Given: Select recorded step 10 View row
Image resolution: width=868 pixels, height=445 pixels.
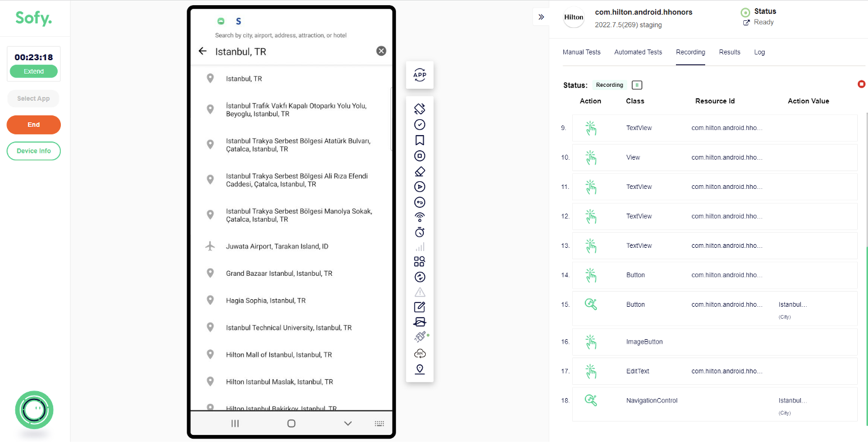Looking at the screenshot, I should (x=715, y=157).
